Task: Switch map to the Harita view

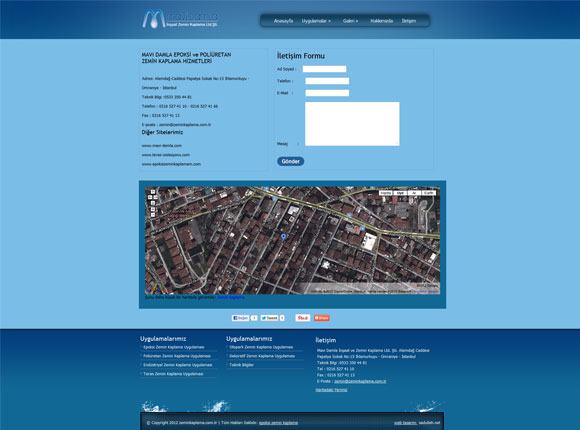Action: click(386, 193)
